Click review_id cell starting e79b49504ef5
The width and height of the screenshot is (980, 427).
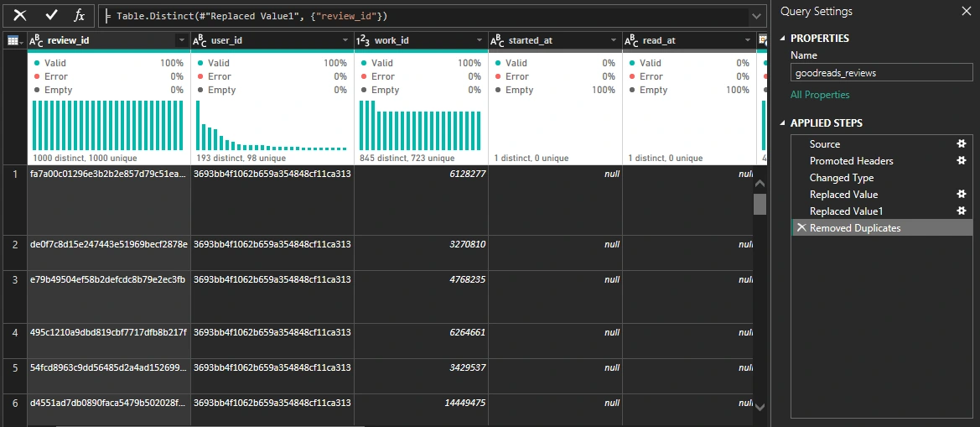pyautogui.click(x=109, y=297)
